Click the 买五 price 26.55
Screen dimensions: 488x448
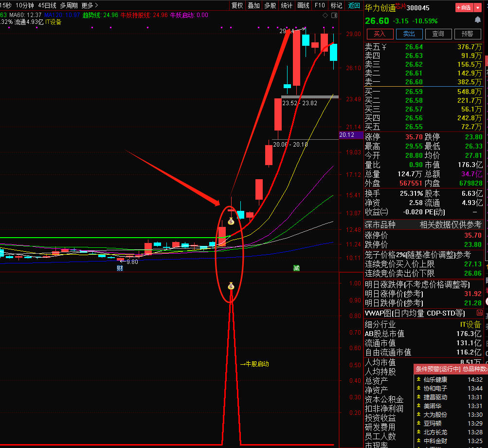[414, 127]
